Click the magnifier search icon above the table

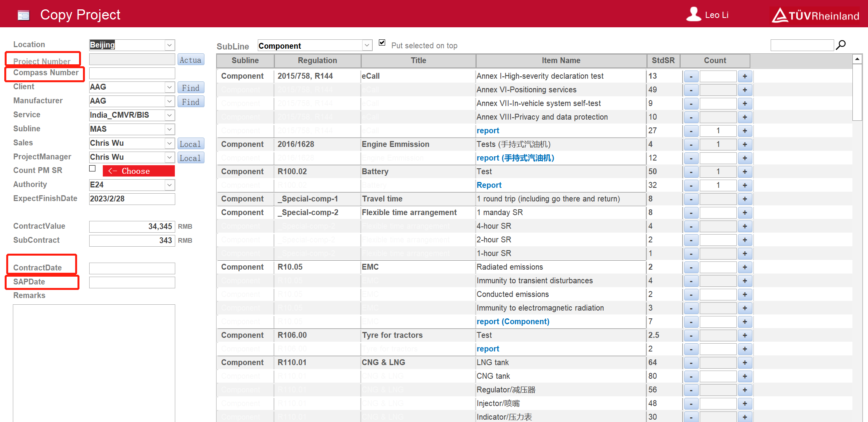click(x=841, y=45)
